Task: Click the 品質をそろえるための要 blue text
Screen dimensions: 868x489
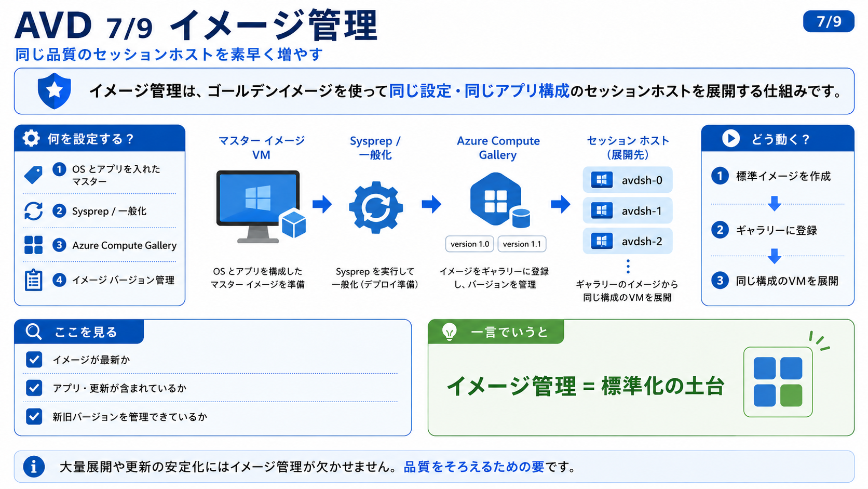Action: [x=474, y=467]
